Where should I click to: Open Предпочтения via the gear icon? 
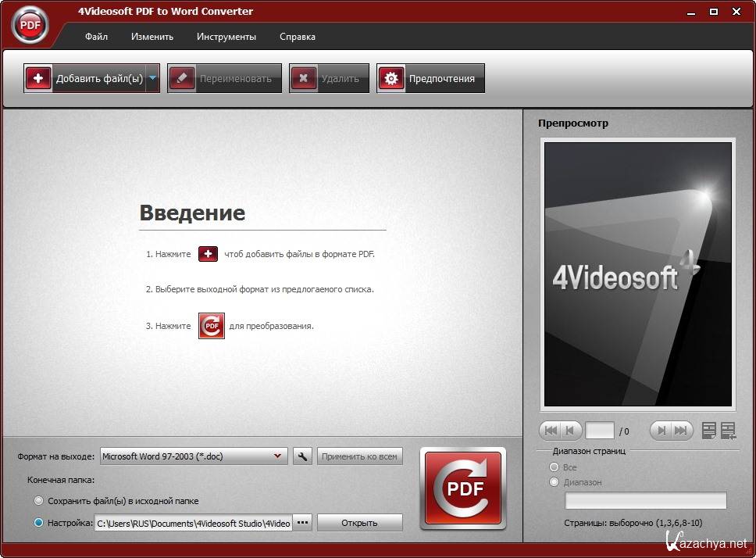point(391,78)
